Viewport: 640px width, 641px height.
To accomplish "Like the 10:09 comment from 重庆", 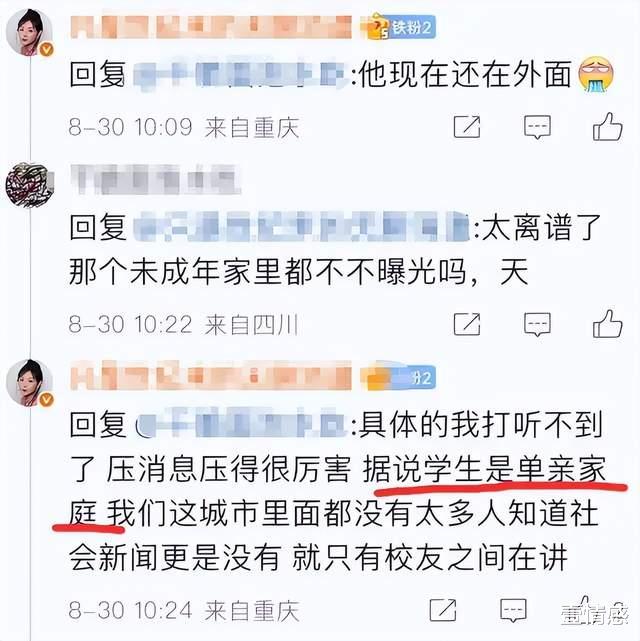I will pos(607,127).
